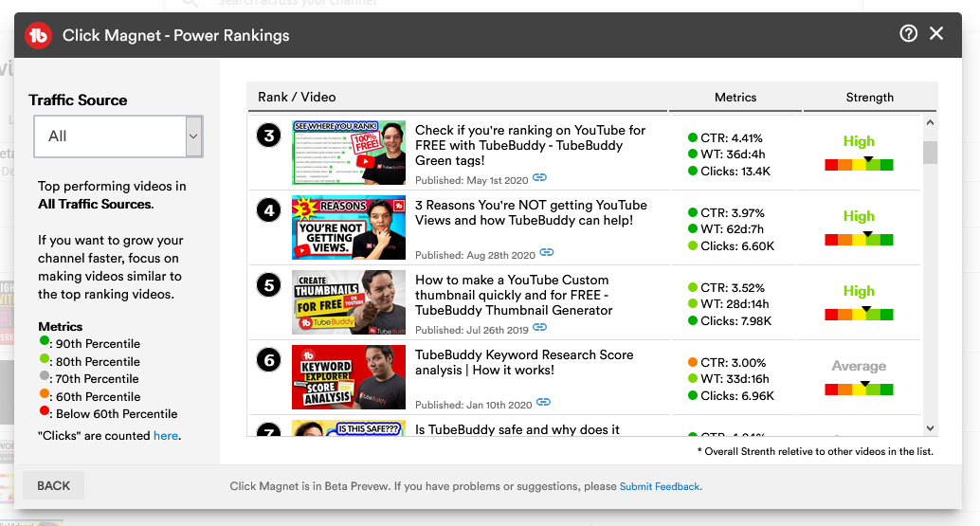Image resolution: width=980 pixels, height=526 pixels.
Task: Open thumbnail of 3 Reasons not getting views
Action: coord(349,227)
